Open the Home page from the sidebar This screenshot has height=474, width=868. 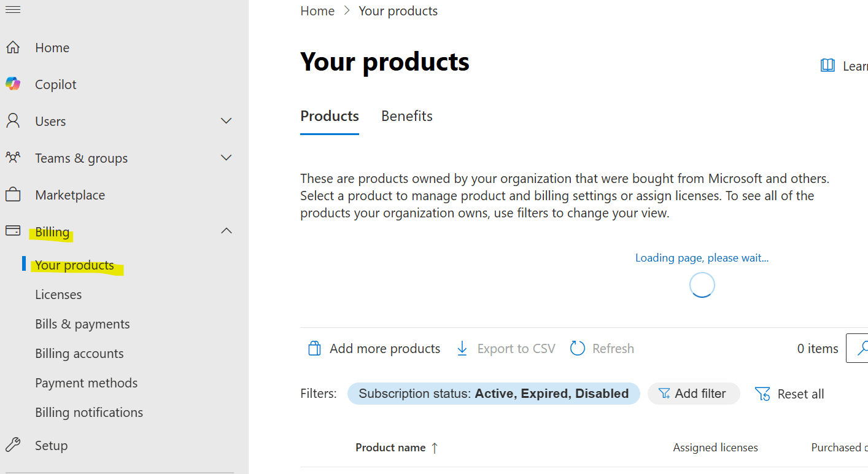click(52, 47)
